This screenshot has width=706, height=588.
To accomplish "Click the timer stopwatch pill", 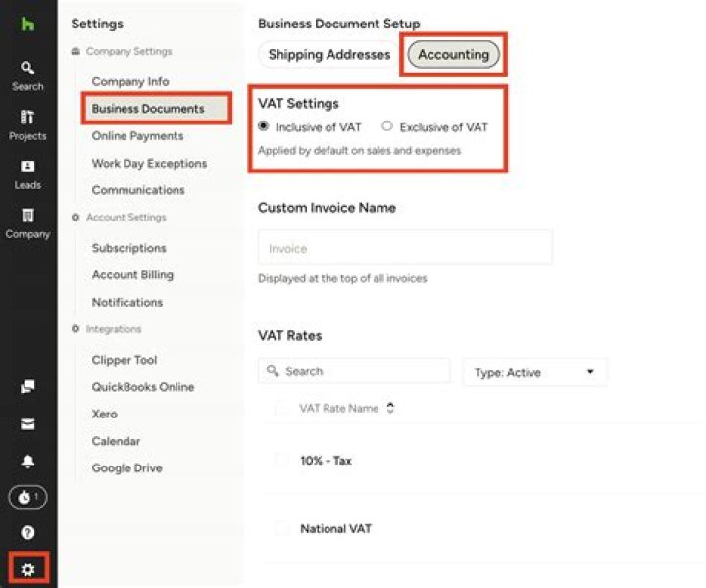I will tap(27, 497).
